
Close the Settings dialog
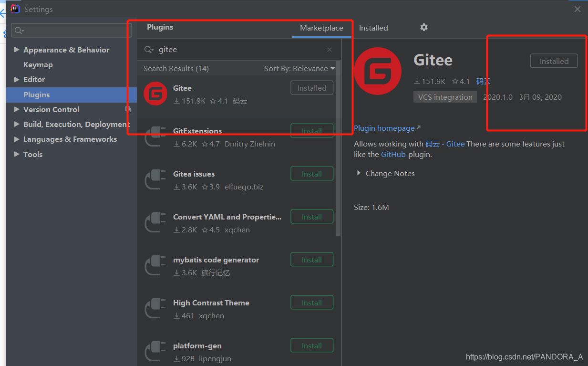coord(578,9)
